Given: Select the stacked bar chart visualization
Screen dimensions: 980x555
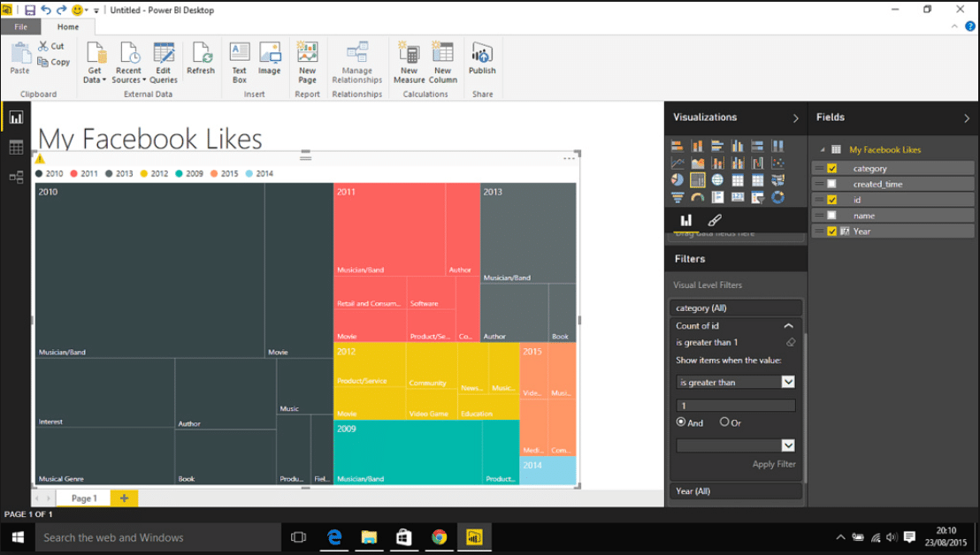Looking at the screenshot, I should pos(678,146).
